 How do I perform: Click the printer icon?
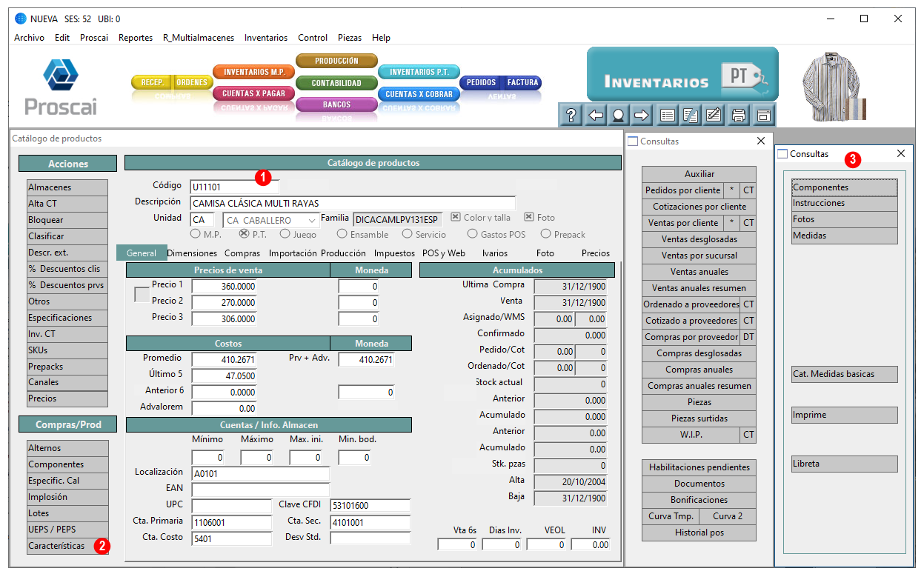[738, 115]
